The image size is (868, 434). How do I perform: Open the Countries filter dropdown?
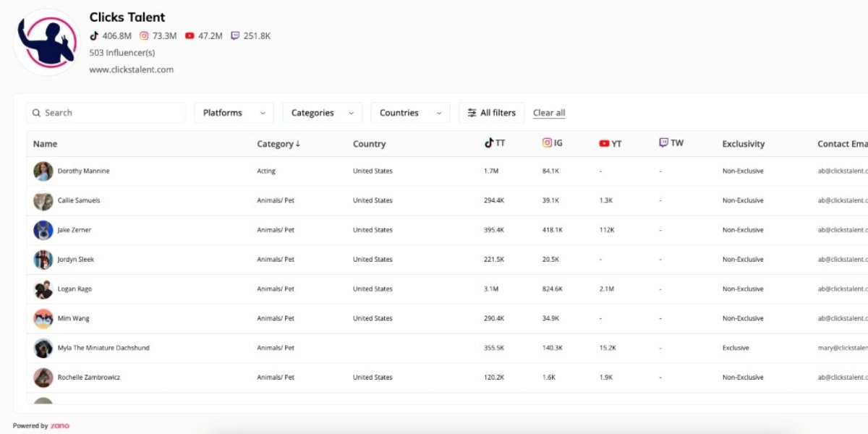410,113
